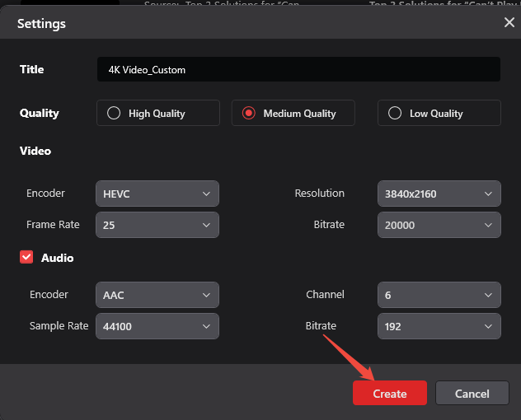Open the video Encoder dropdown showing HEVC
This screenshot has height=420, width=521.
pyautogui.click(x=157, y=194)
